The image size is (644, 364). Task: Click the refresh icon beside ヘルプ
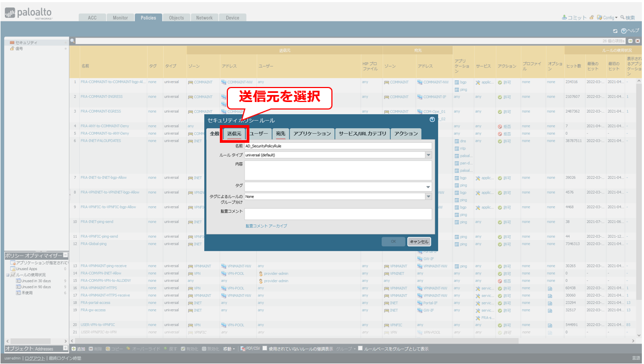[x=616, y=31]
